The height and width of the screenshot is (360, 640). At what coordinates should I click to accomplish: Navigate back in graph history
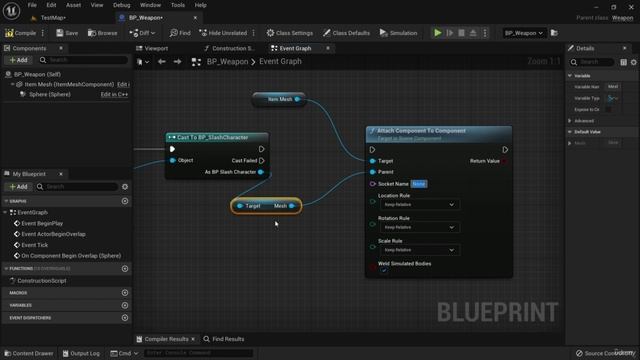click(162, 62)
